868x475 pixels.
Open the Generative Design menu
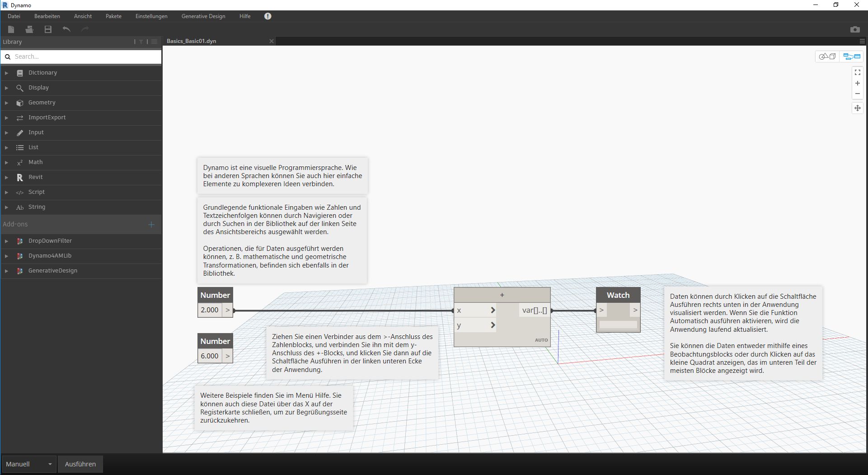[203, 16]
